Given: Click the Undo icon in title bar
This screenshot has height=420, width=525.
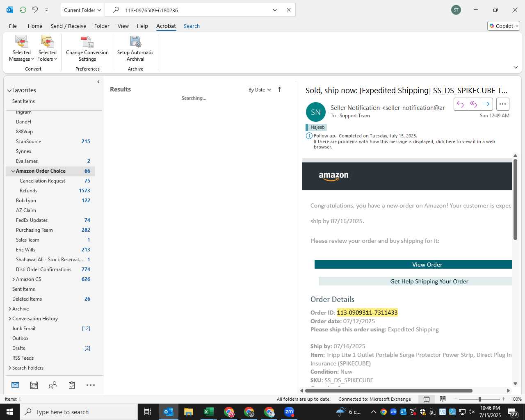Looking at the screenshot, I should click(35, 10).
